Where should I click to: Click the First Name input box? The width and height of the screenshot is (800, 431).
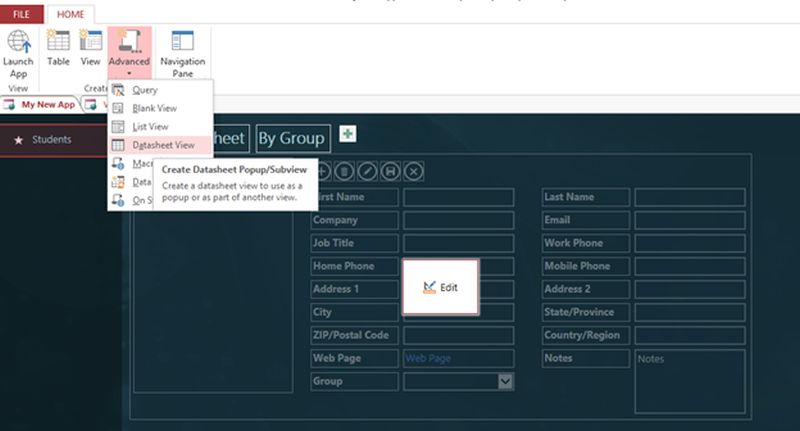coord(459,197)
